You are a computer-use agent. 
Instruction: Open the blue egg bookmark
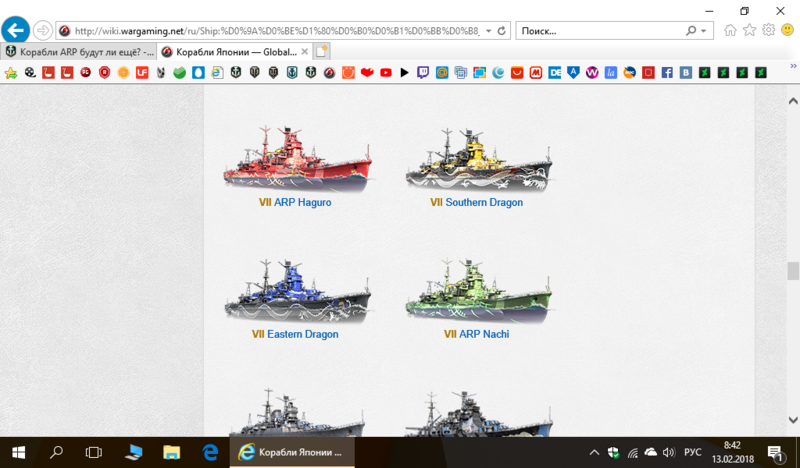tap(198, 73)
